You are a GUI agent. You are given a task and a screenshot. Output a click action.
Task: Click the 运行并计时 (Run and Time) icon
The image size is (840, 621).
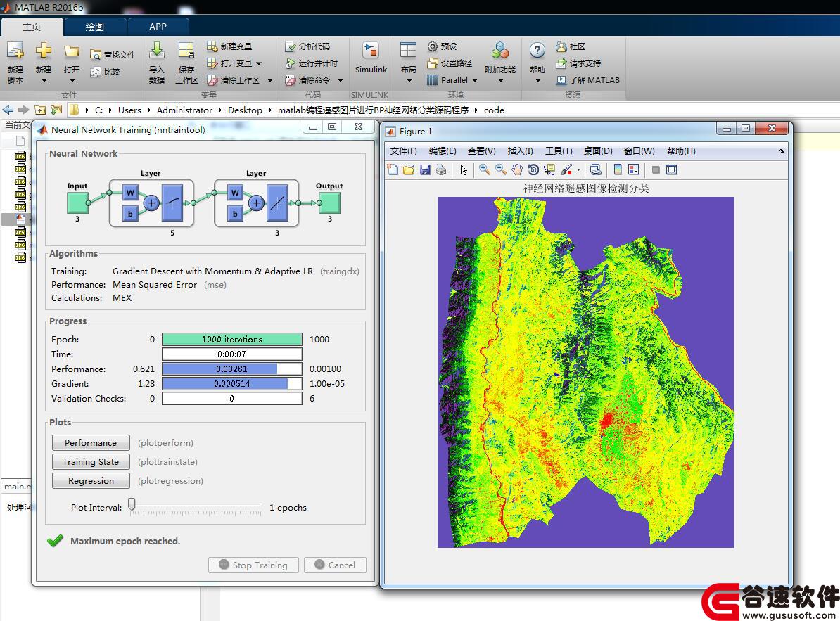pos(291,63)
